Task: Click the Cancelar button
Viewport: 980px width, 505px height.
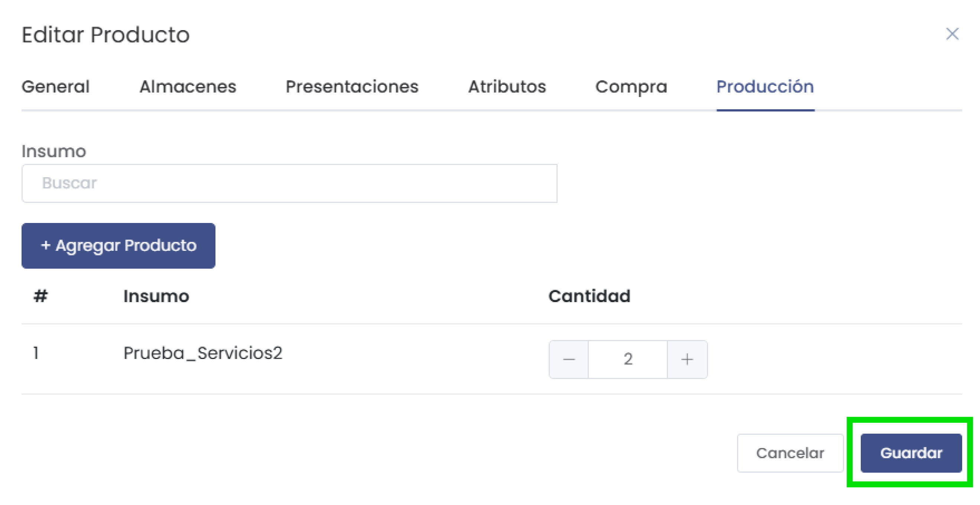Action: click(x=790, y=453)
